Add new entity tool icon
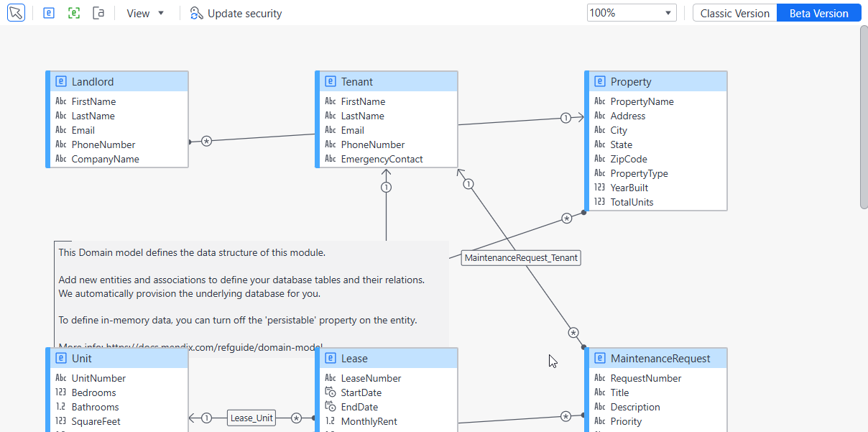 tap(49, 13)
